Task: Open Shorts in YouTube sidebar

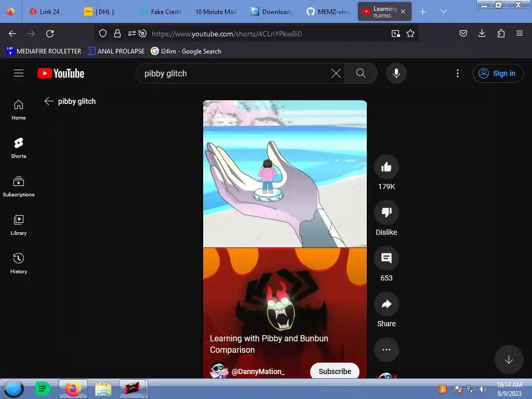Action: point(19,148)
